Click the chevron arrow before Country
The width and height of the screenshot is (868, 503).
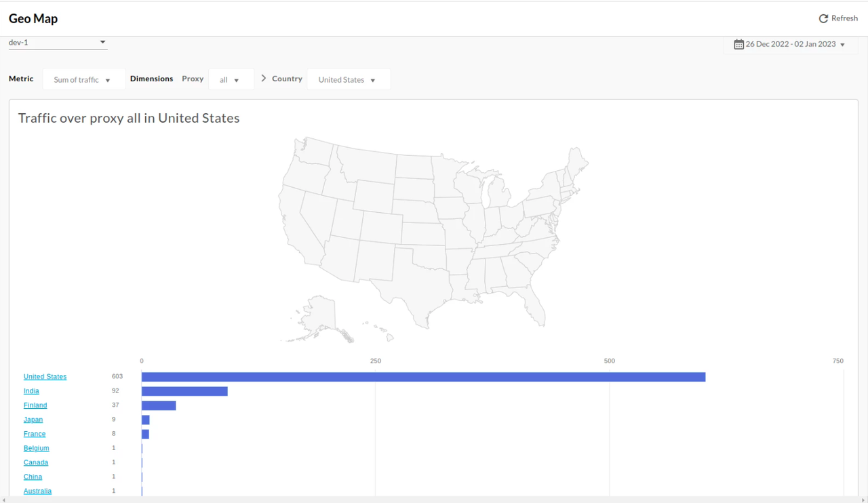pyautogui.click(x=264, y=79)
